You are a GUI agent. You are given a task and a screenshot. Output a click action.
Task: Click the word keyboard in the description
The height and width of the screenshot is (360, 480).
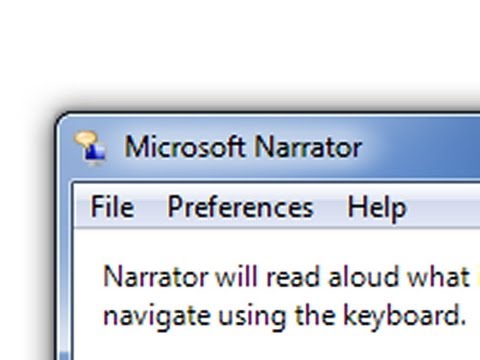click(x=404, y=315)
